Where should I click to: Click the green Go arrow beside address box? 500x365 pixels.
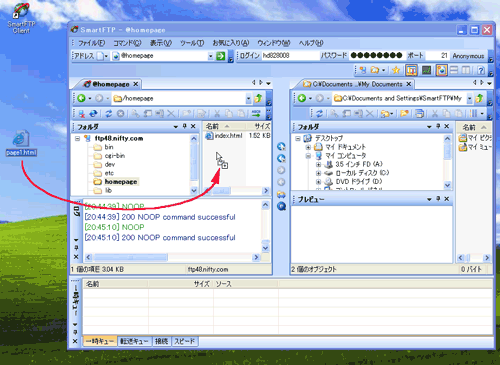click(221, 56)
